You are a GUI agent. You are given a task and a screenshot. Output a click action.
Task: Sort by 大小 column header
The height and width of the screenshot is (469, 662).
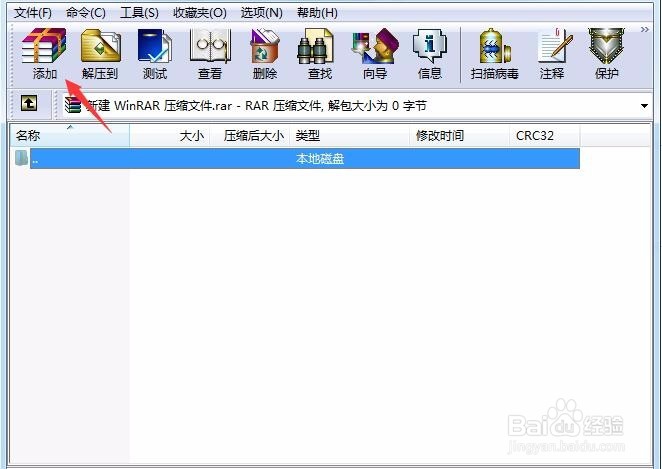pyautogui.click(x=170, y=136)
